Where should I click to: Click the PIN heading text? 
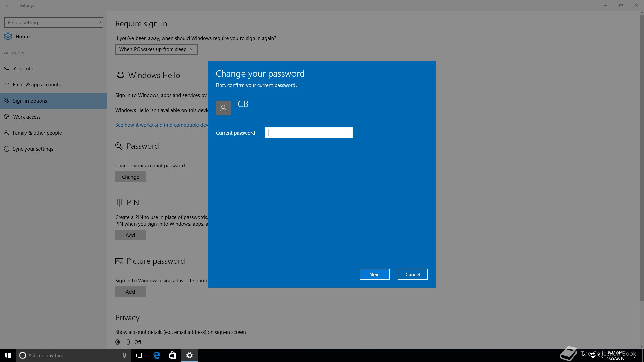133,203
